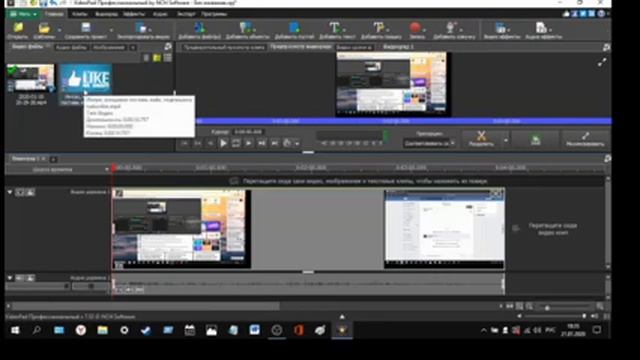Click the taskbar search magnifier icon

(x=36, y=330)
